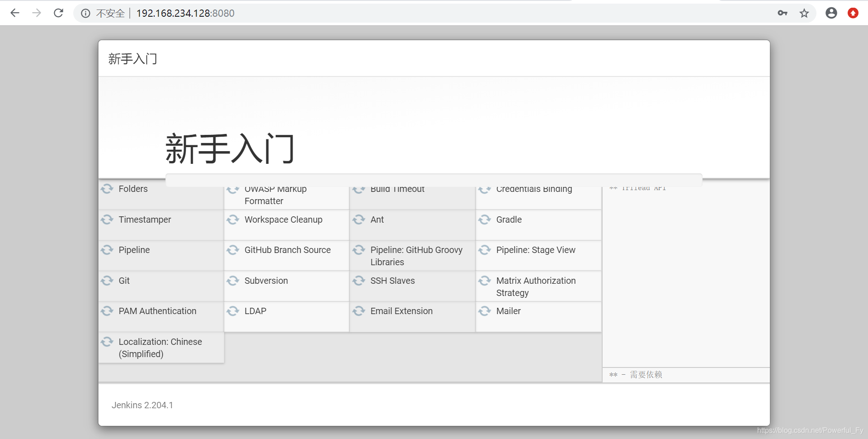Reload the page with the refresh icon

(x=58, y=13)
